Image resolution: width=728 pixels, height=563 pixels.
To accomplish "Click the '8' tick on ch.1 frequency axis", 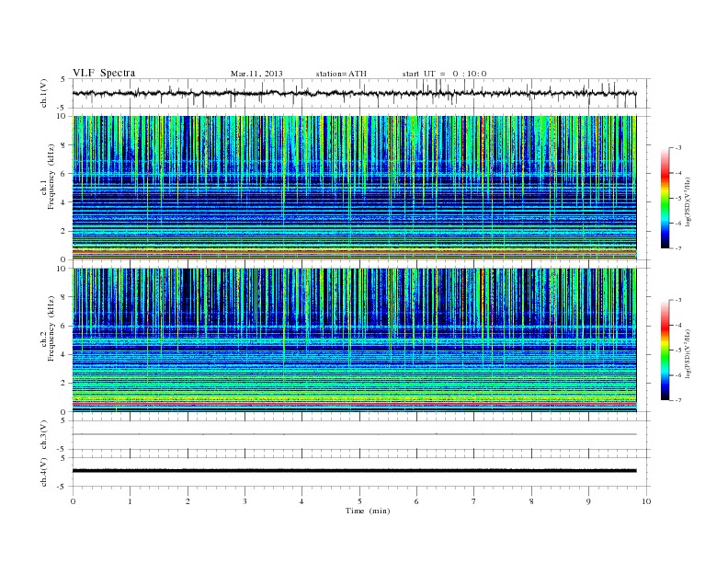I will 64,145.
